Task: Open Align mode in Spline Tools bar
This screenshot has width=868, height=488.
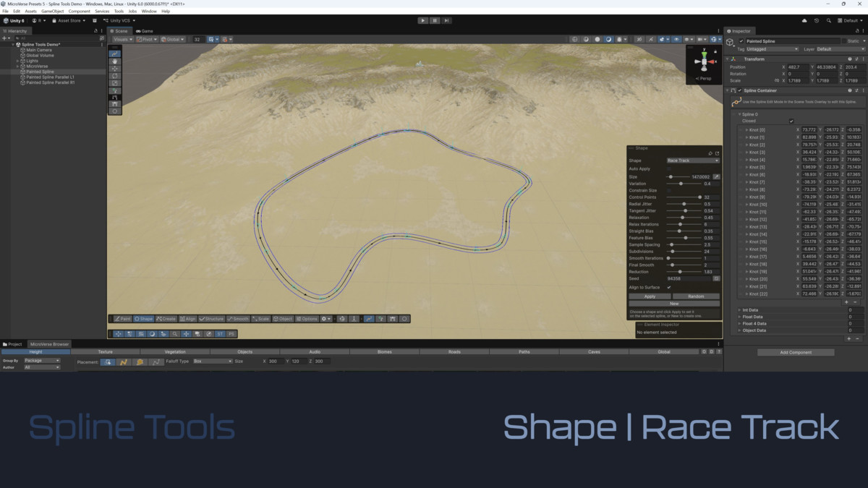Action: pos(188,319)
